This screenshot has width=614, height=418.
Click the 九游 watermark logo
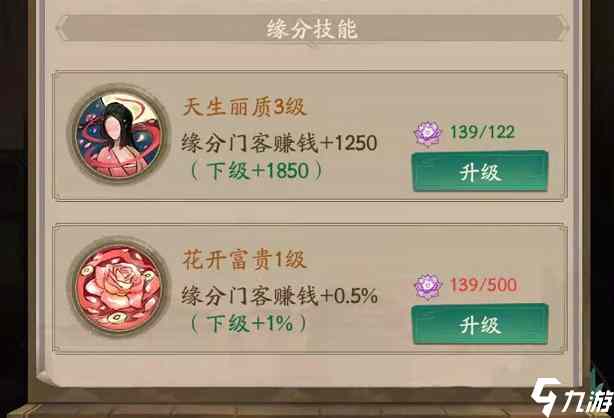pyautogui.click(x=572, y=396)
